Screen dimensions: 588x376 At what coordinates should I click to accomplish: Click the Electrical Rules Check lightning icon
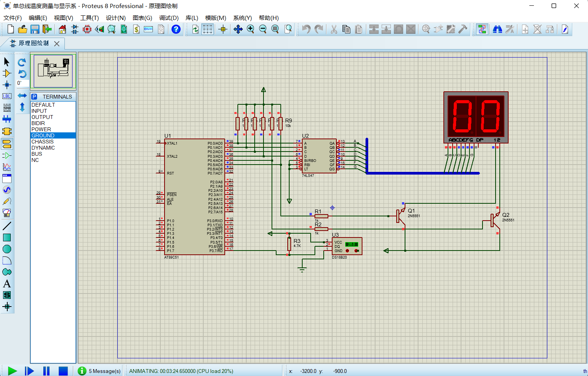(565, 29)
